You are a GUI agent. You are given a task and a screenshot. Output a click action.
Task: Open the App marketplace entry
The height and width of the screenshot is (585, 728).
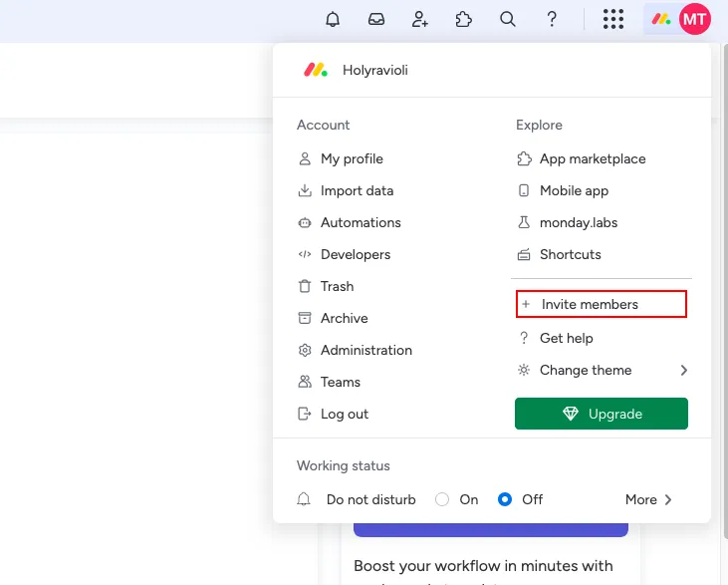click(592, 158)
